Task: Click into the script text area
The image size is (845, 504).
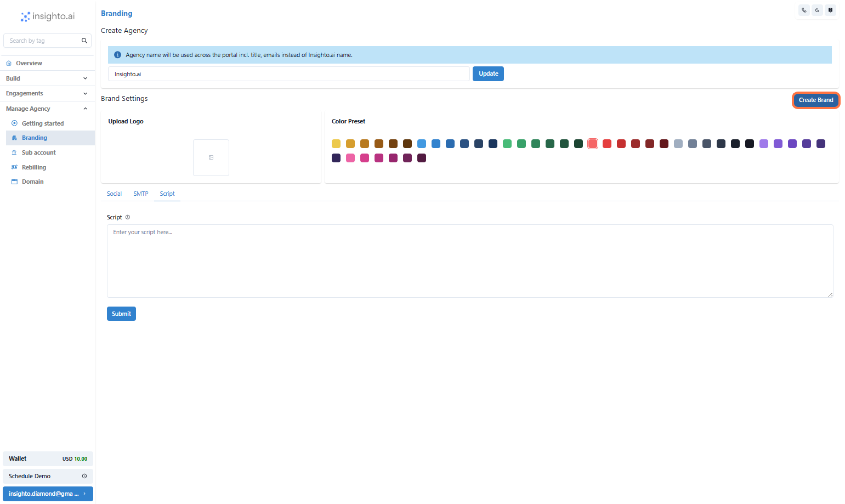Action: 470,261
